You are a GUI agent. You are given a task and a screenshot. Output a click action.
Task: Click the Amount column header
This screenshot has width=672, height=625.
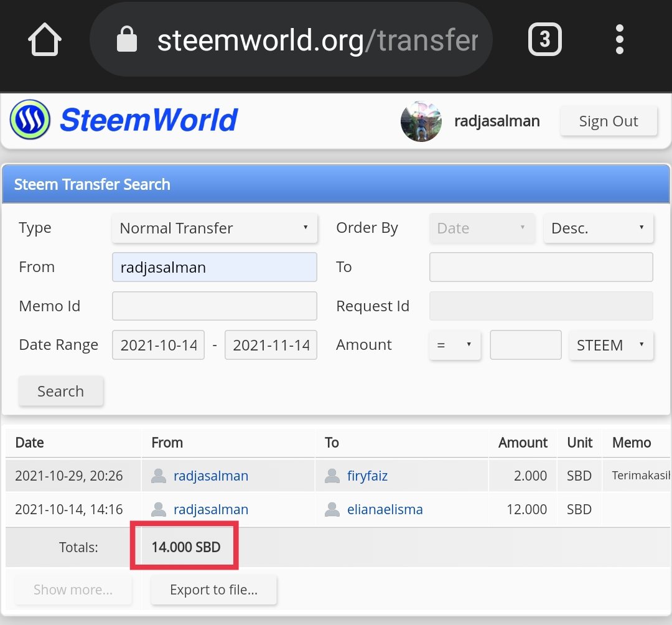[523, 443]
